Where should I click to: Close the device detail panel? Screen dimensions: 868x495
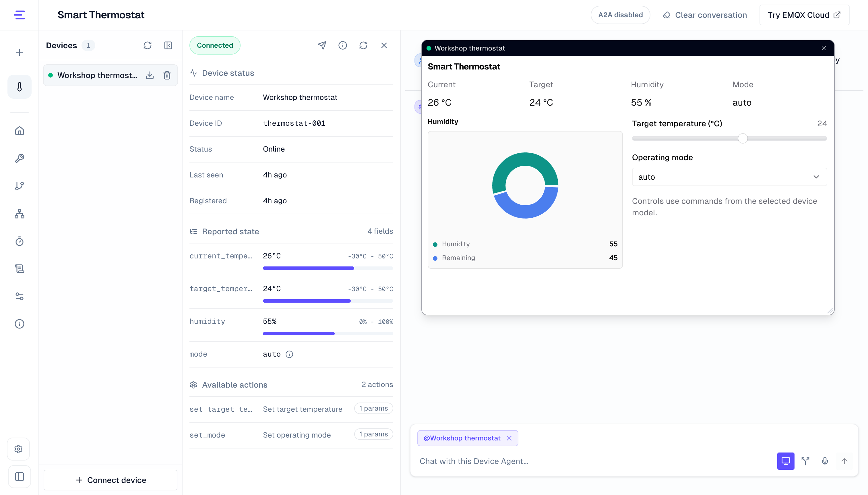(384, 45)
